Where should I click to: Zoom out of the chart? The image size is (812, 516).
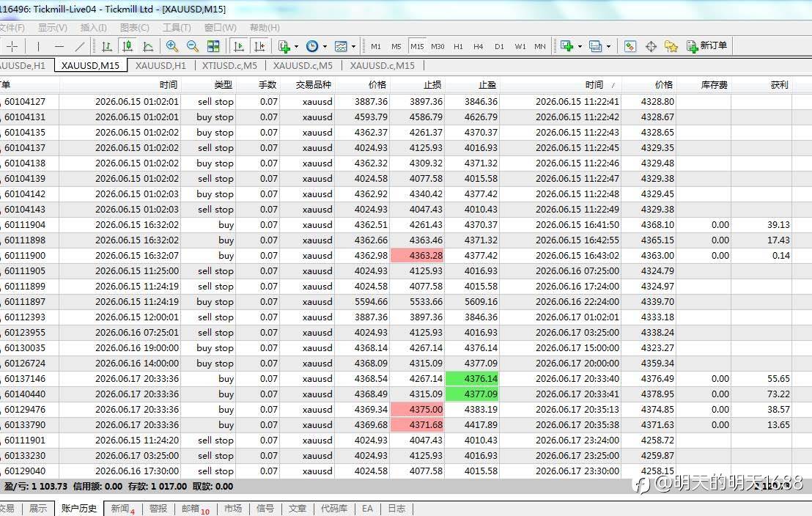(193, 46)
